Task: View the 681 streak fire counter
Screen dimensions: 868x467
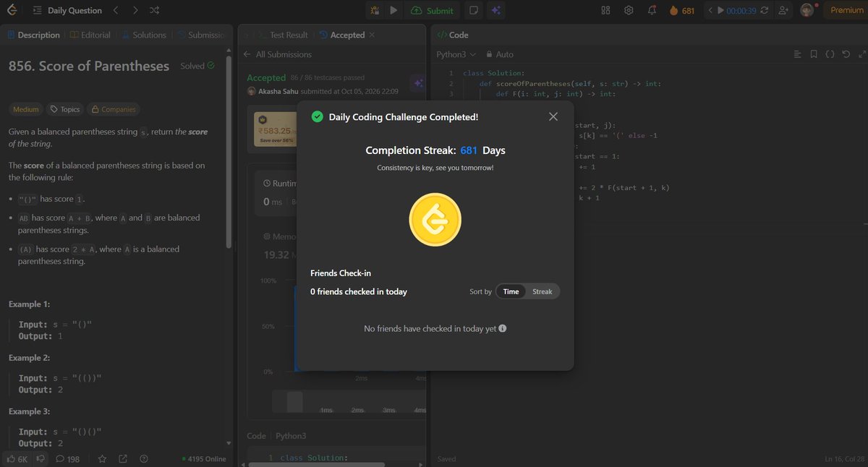Action: pos(681,11)
